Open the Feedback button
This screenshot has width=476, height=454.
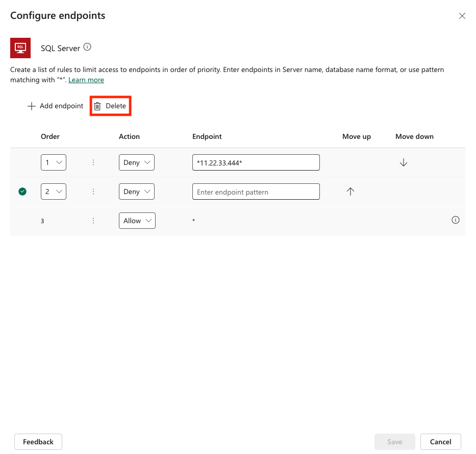pyautogui.click(x=38, y=442)
